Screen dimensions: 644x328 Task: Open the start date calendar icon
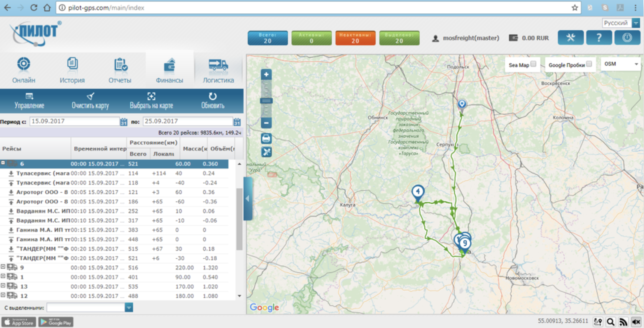(123, 122)
